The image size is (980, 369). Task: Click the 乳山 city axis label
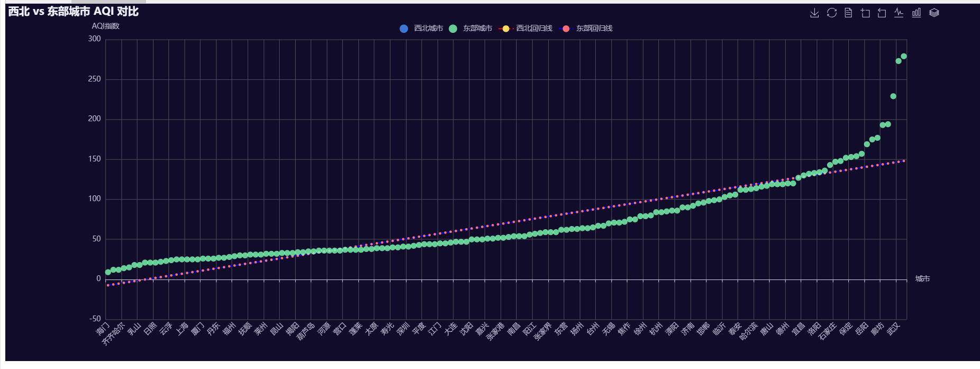click(x=134, y=329)
